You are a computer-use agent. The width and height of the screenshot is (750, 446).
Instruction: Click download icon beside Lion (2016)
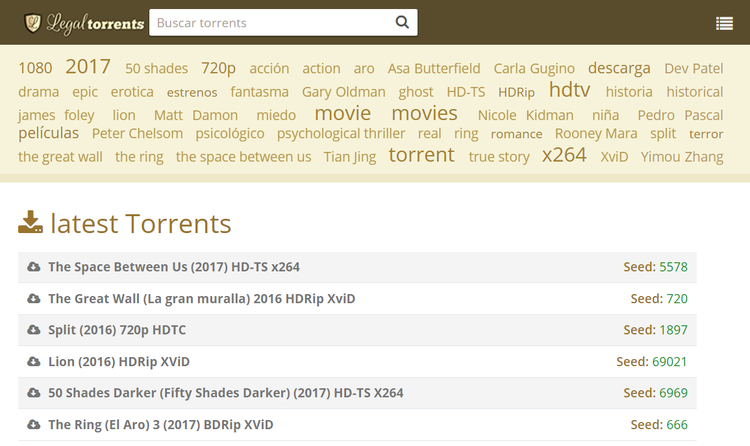34,361
